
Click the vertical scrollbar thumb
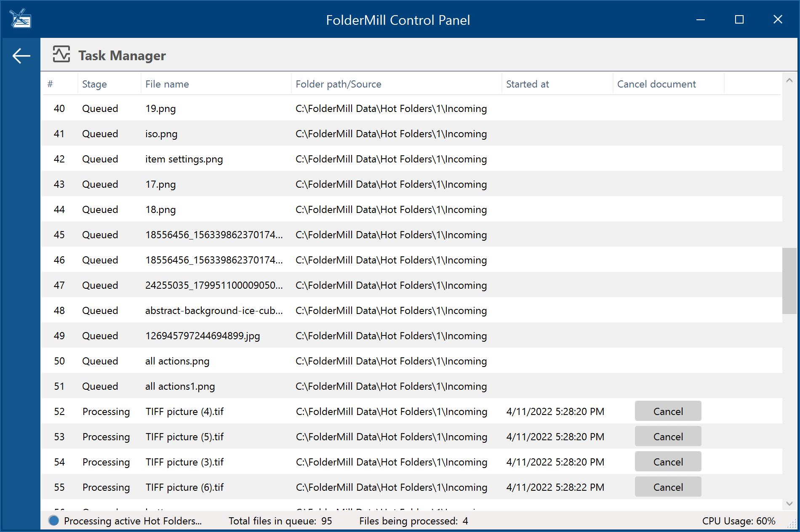pyautogui.click(x=789, y=281)
